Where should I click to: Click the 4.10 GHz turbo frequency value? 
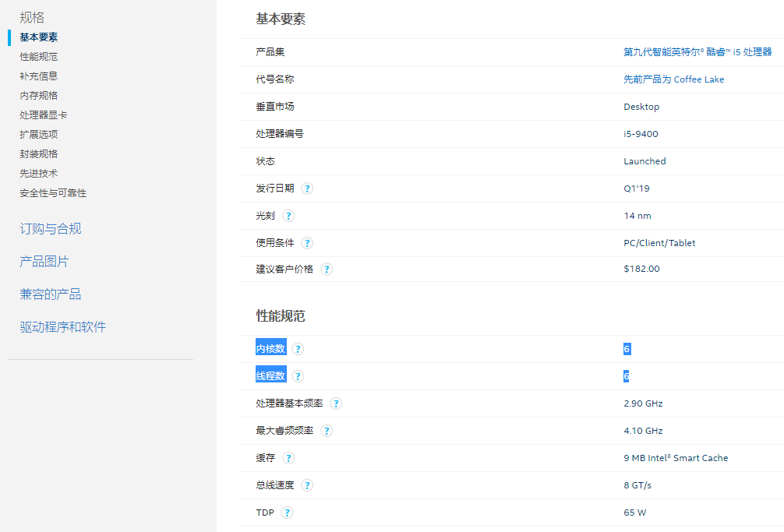[643, 431]
